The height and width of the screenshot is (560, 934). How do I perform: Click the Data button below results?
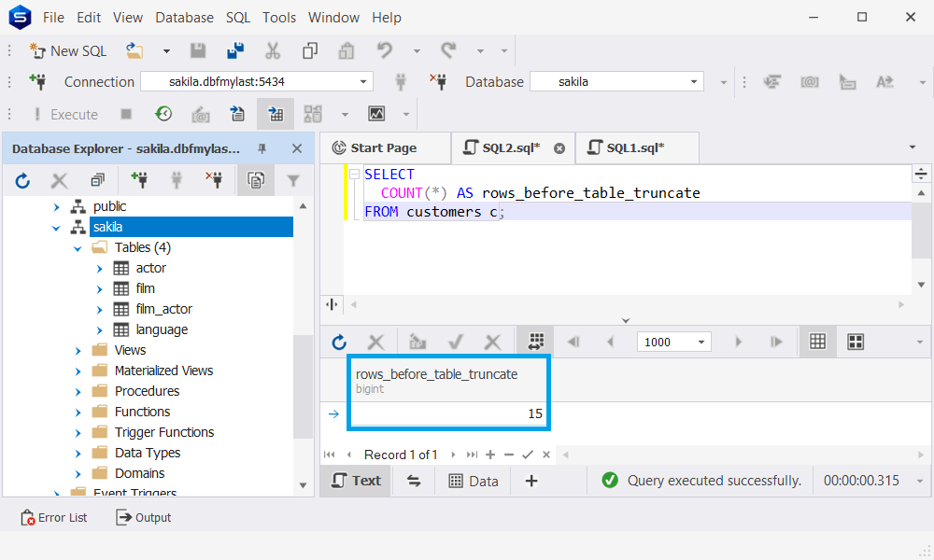(474, 481)
